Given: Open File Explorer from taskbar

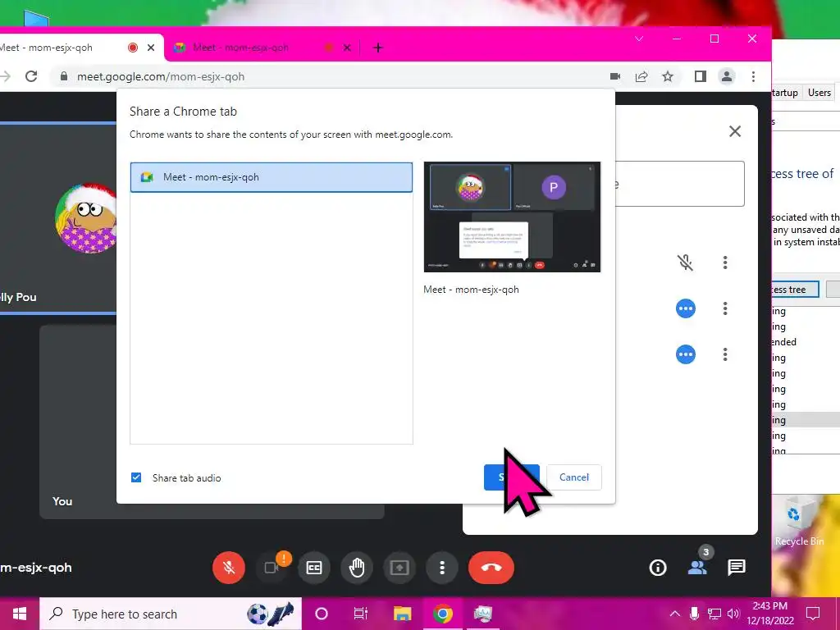Looking at the screenshot, I should coord(402,614).
